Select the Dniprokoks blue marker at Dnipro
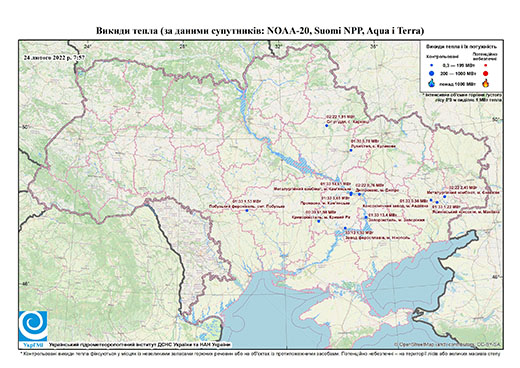520x368 pixels. pyautogui.click(x=359, y=194)
